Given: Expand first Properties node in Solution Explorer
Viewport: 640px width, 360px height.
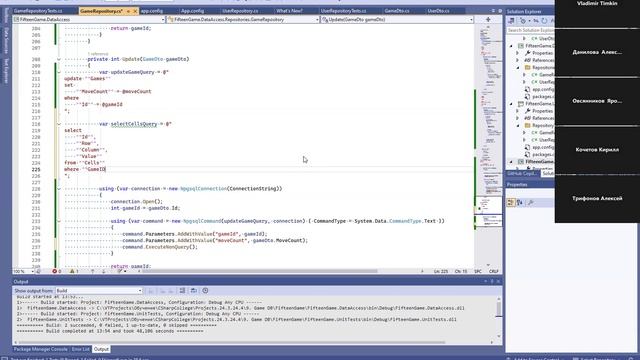Looking at the screenshot, I should [518, 53].
